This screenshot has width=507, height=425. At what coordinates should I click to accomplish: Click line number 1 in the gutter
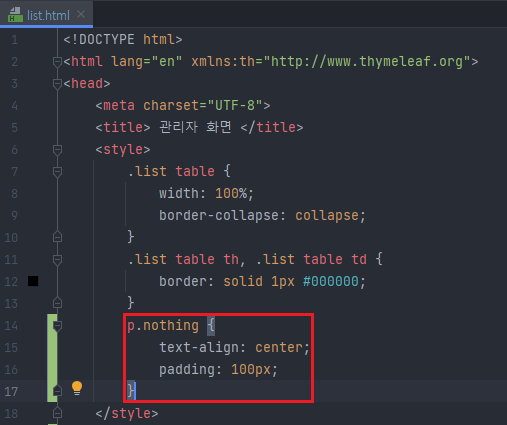click(14, 40)
